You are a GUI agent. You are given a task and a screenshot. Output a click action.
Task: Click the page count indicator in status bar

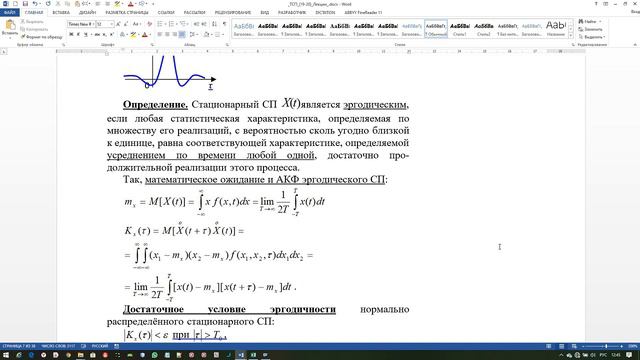pyautogui.click(x=19, y=346)
